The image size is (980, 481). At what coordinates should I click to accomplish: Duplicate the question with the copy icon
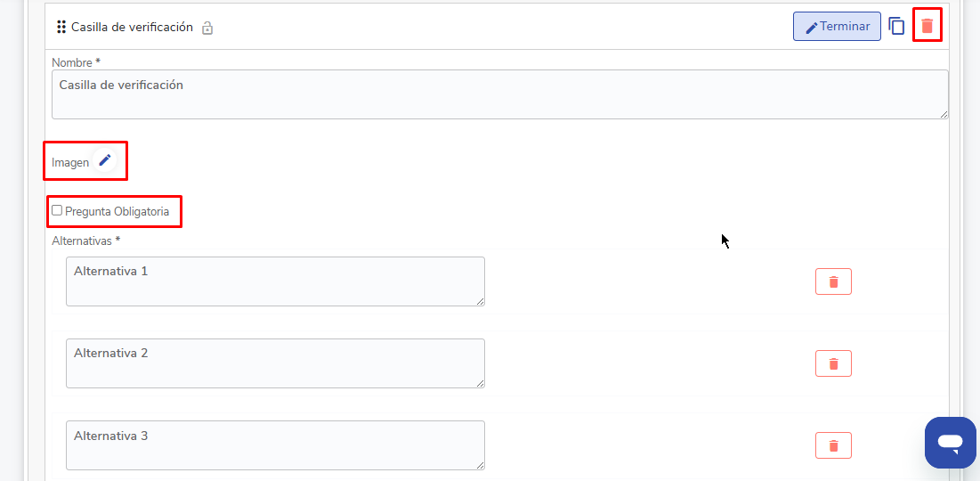[x=896, y=27]
